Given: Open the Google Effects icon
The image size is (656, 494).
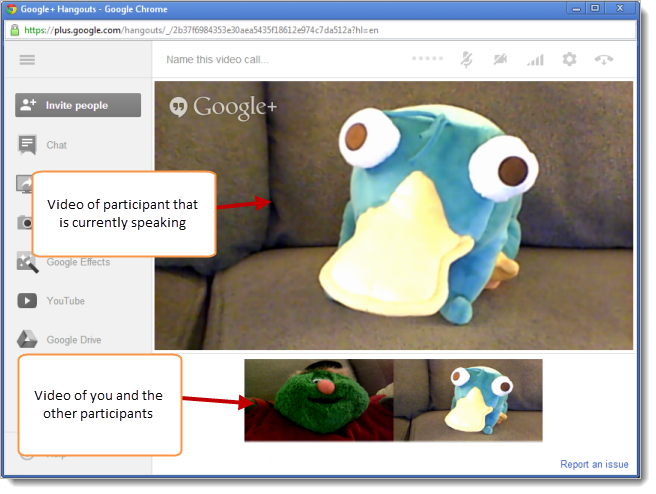Looking at the screenshot, I should [x=27, y=262].
